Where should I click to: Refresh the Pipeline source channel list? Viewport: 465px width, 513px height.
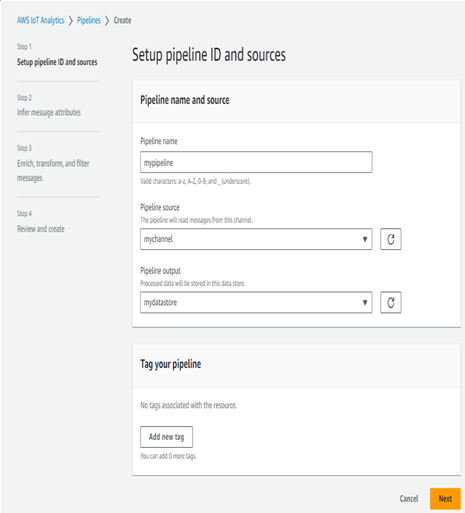pos(391,239)
